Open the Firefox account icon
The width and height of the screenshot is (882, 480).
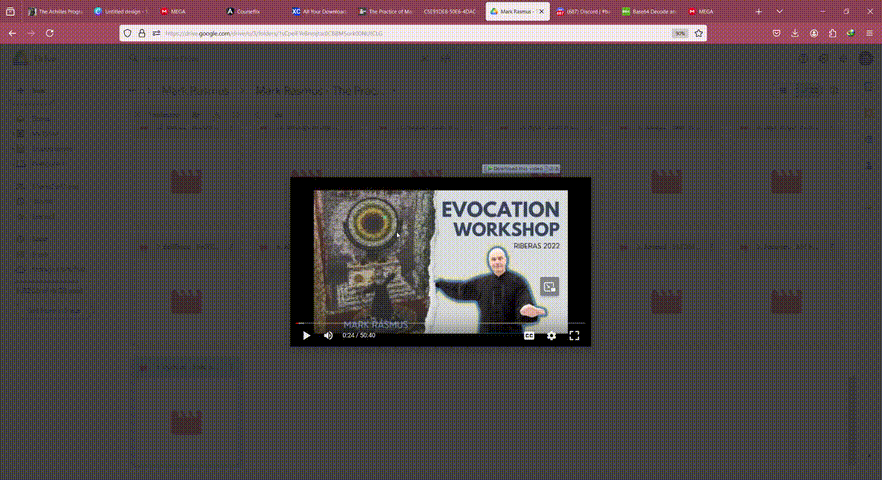click(x=814, y=33)
